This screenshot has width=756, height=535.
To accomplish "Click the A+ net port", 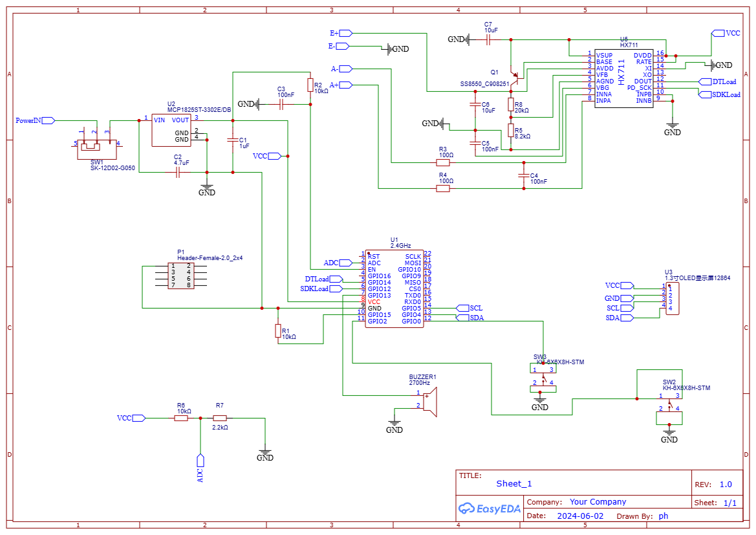I will point(341,85).
